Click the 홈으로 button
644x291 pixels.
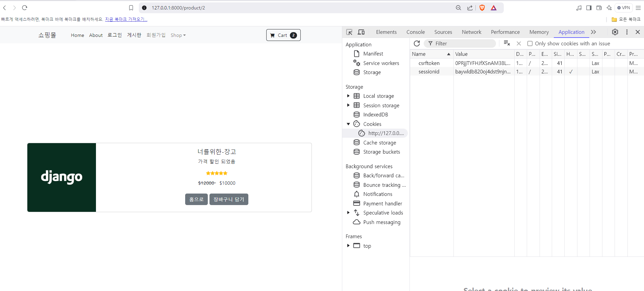[x=196, y=199]
